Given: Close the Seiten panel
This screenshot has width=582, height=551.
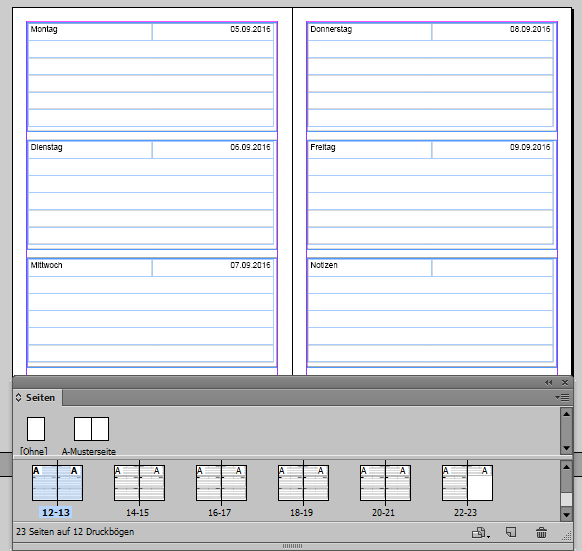Looking at the screenshot, I should pos(565,382).
